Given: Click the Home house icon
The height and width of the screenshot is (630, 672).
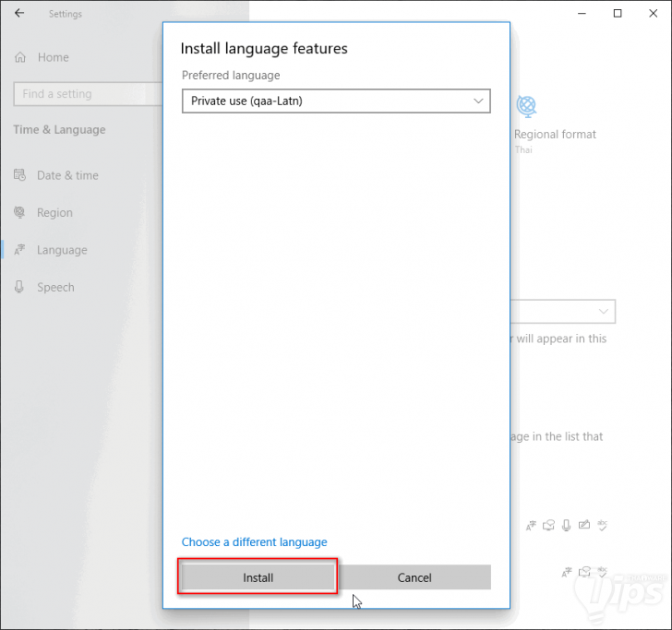Looking at the screenshot, I should point(20,57).
